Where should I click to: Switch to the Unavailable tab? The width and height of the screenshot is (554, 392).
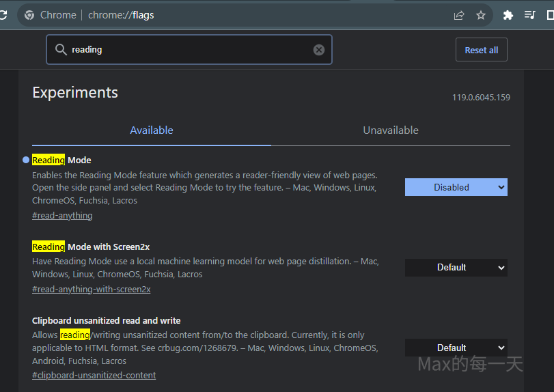coord(391,130)
